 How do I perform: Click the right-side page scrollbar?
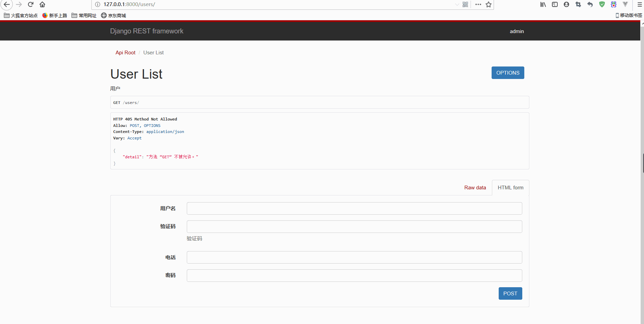pos(642,163)
